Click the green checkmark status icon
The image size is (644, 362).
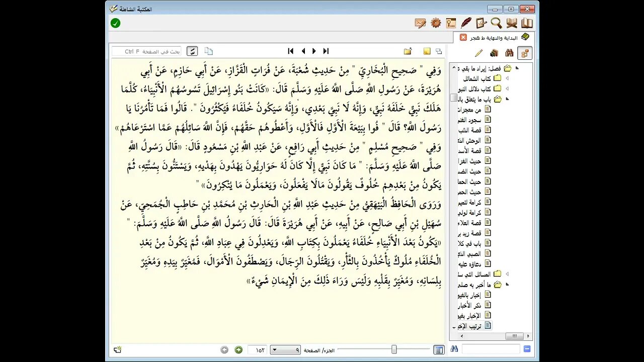(115, 23)
